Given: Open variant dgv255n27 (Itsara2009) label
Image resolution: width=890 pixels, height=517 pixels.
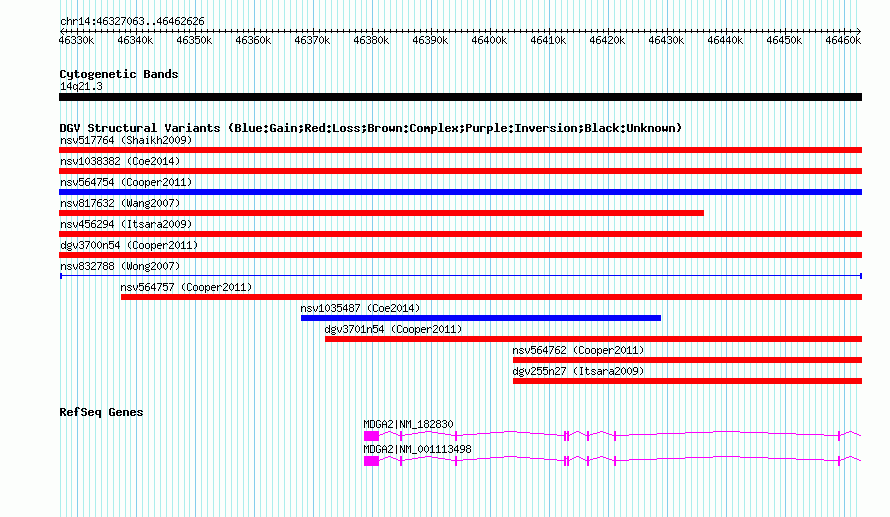Looking at the screenshot, I should pos(578,371).
